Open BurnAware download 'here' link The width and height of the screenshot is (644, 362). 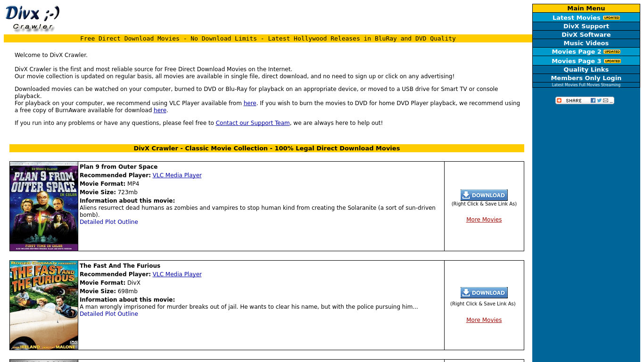click(160, 110)
